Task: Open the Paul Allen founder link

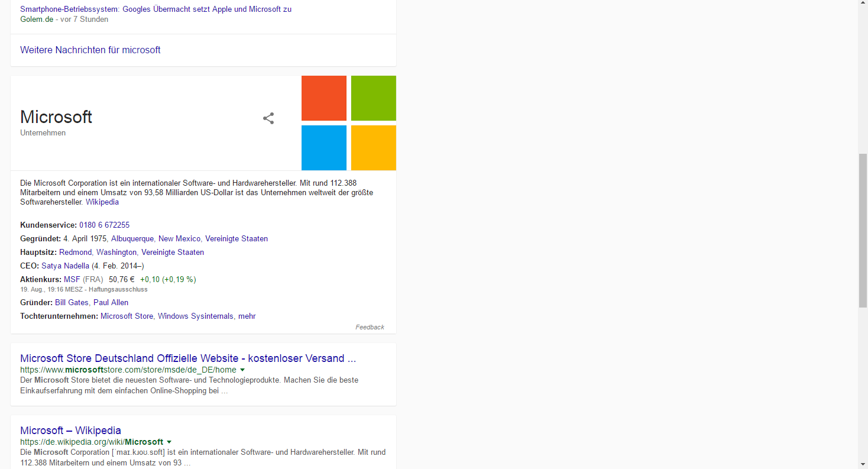Action: pyautogui.click(x=111, y=303)
